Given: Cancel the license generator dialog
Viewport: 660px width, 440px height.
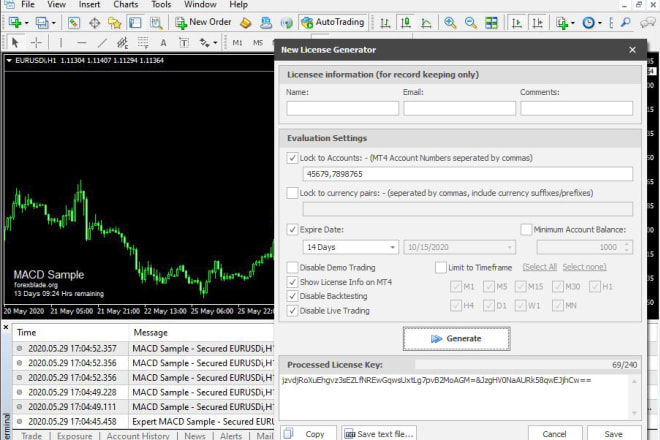Looking at the screenshot, I should coord(555,433).
